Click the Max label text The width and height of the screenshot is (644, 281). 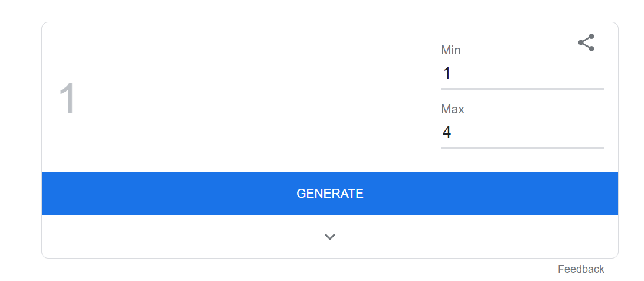click(453, 109)
